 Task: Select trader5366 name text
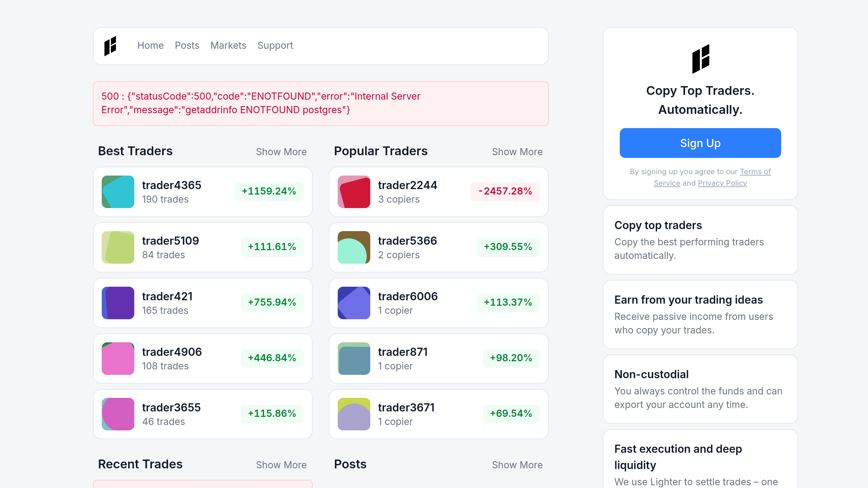[x=408, y=241]
